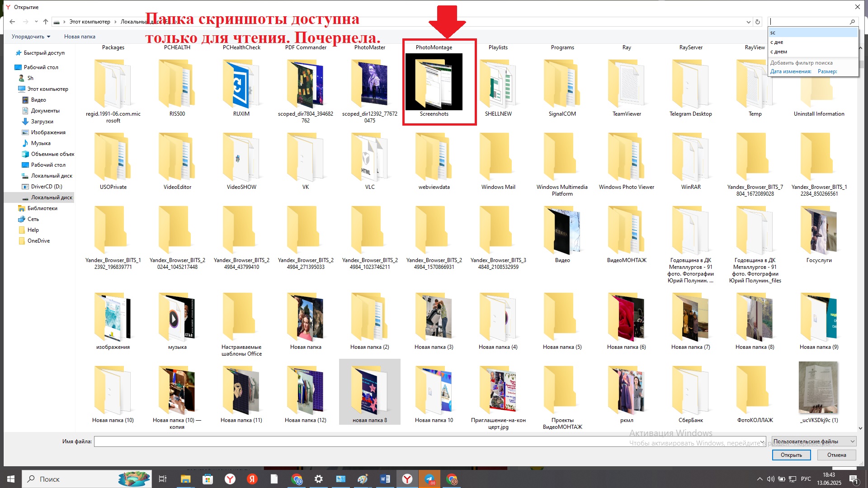868x488 pixels.
Task: Click the taskbar Поиск search box
Action: (x=87, y=479)
